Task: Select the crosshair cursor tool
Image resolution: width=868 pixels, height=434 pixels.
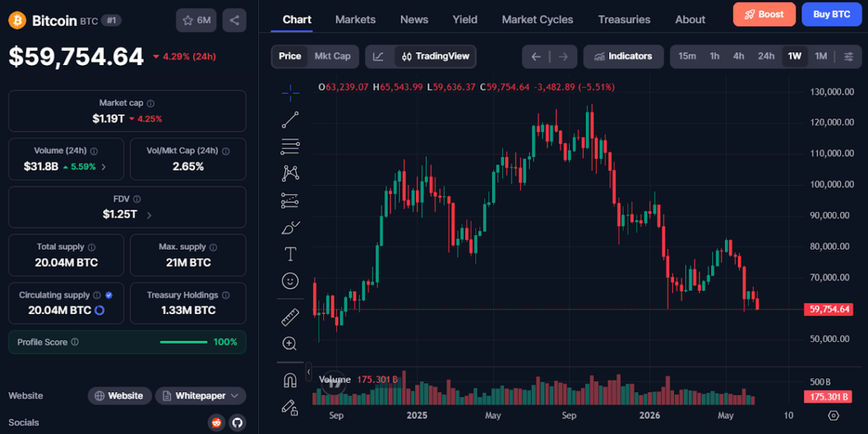Action: (x=291, y=92)
